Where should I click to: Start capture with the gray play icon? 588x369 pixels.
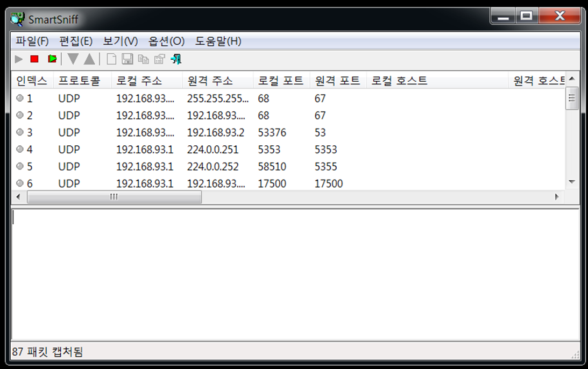tap(19, 59)
